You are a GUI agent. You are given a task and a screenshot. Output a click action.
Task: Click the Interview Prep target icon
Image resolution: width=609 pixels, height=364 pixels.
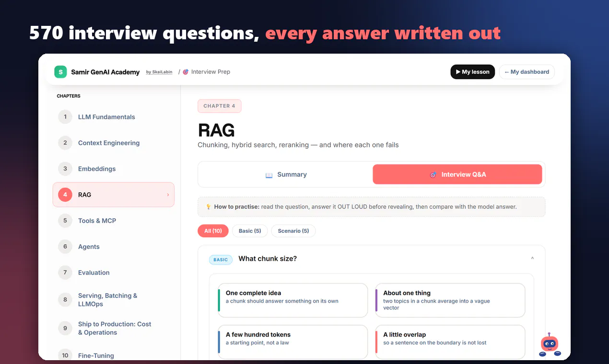click(186, 72)
